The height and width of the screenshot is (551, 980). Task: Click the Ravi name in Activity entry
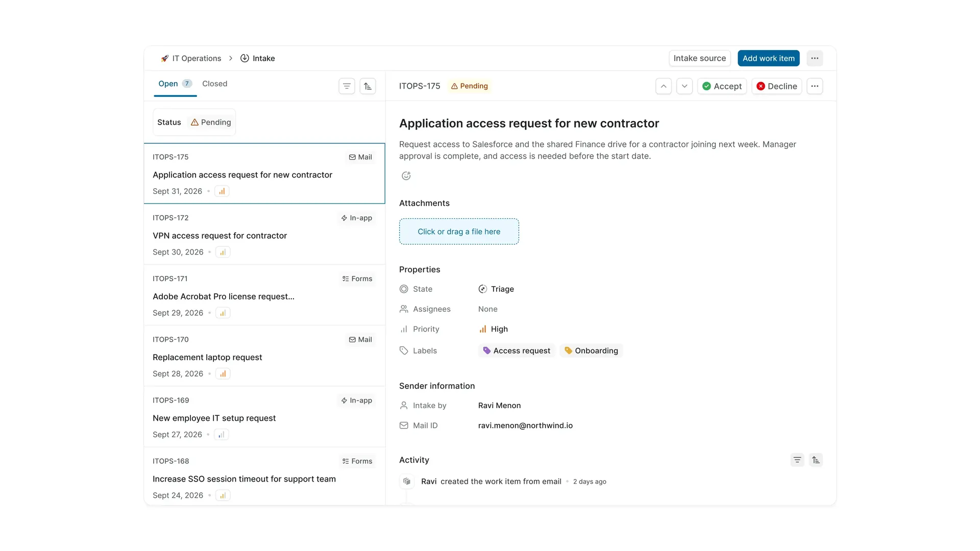click(429, 482)
